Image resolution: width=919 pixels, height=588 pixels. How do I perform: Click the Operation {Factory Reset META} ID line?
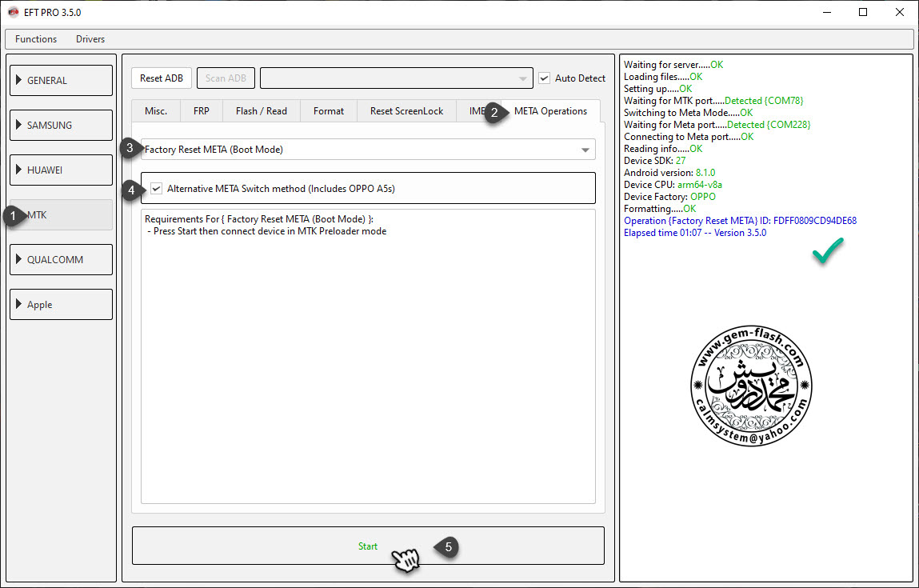(741, 221)
